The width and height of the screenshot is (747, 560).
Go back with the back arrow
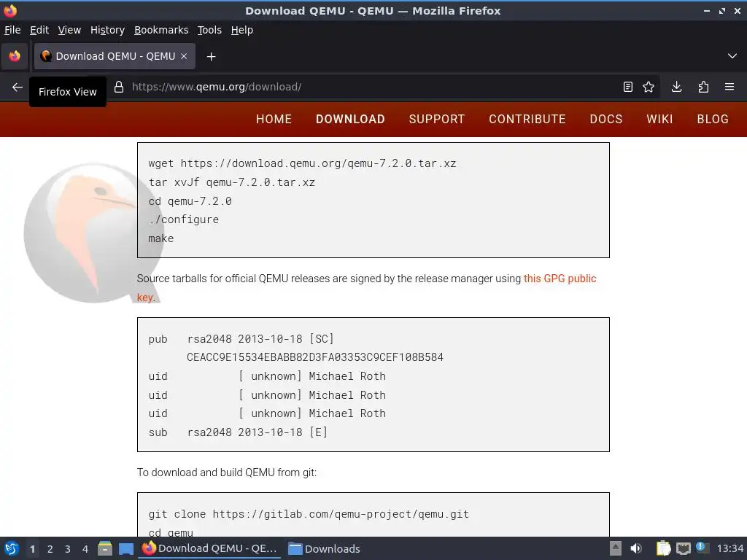18,87
